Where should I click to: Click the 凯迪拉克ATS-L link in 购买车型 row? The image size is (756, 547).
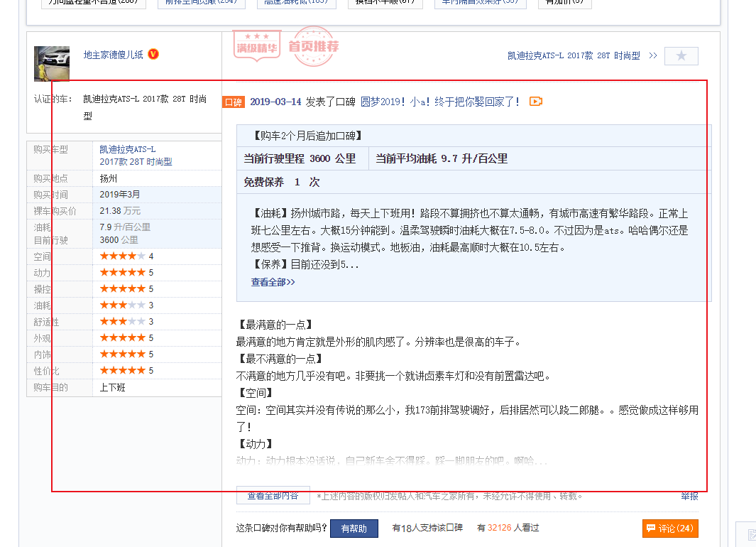pyautogui.click(x=127, y=150)
